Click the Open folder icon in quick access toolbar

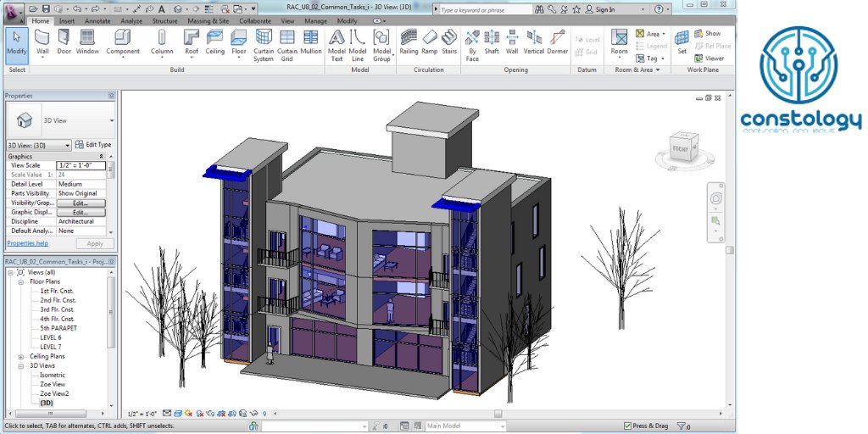[x=34, y=8]
